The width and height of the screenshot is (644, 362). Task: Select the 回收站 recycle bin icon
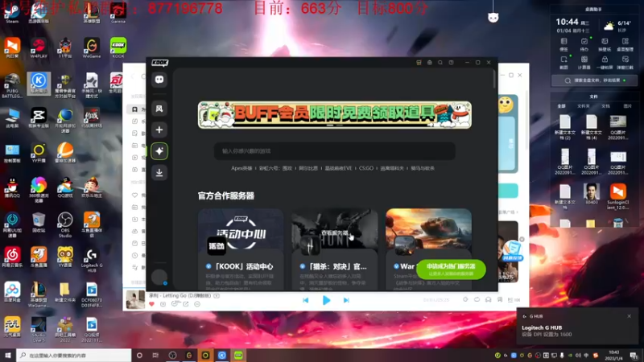39,223
